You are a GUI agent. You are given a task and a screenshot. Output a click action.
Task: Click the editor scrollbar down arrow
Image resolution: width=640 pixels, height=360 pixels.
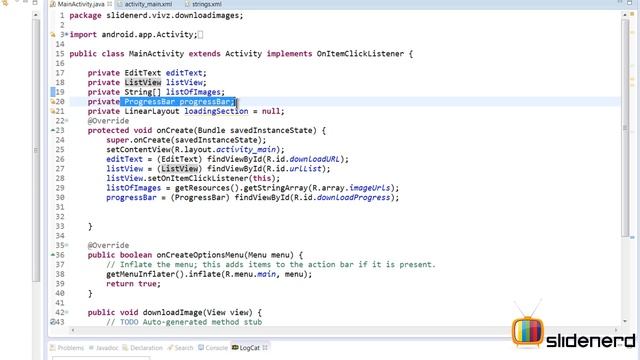click(x=625, y=322)
